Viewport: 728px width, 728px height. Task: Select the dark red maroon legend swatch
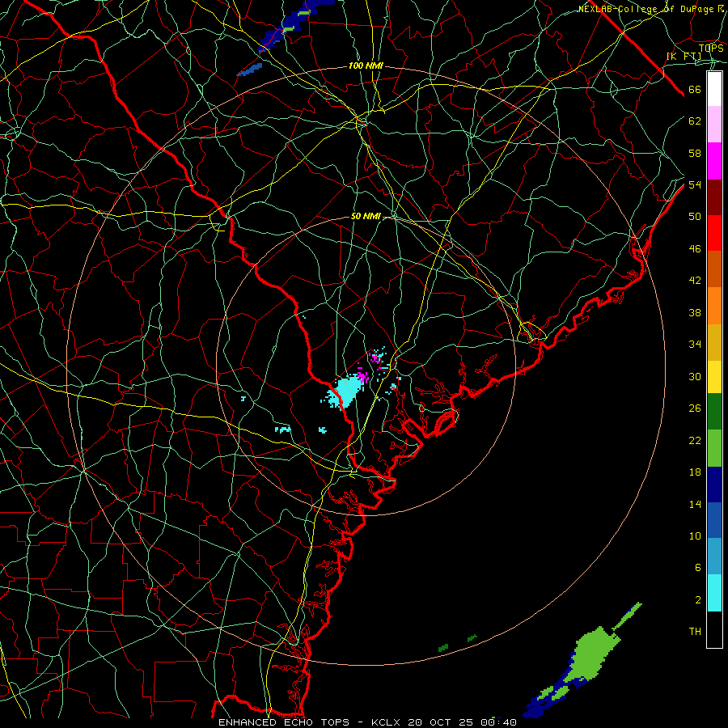click(x=714, y=197)
